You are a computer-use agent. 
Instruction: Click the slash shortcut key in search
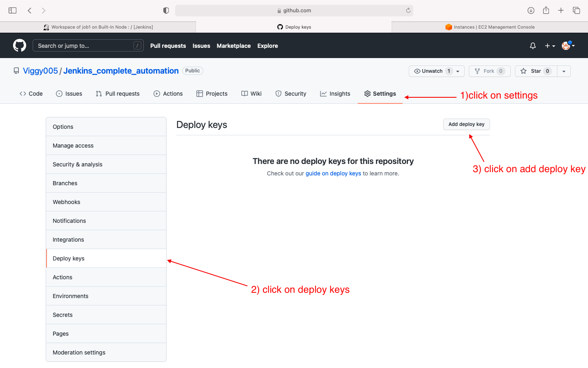click(137, 45)
